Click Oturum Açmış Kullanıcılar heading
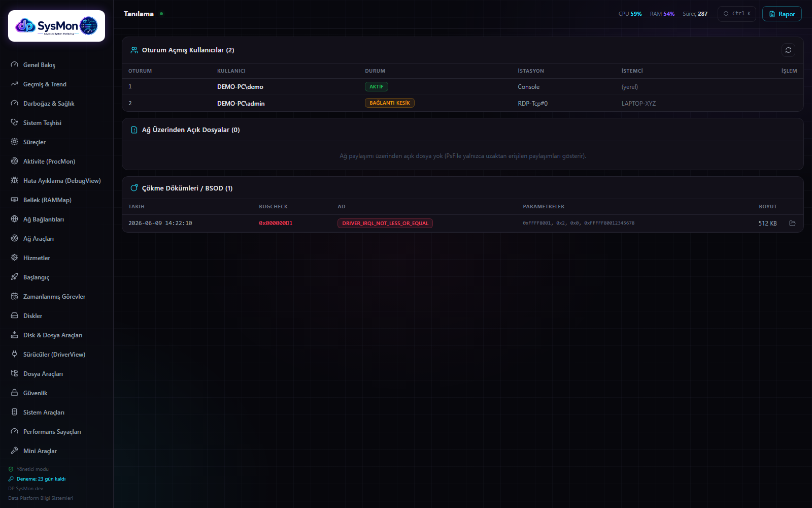The width and height of the screenshot is (812, 508). pyautogui.click(x=188, y=50)
